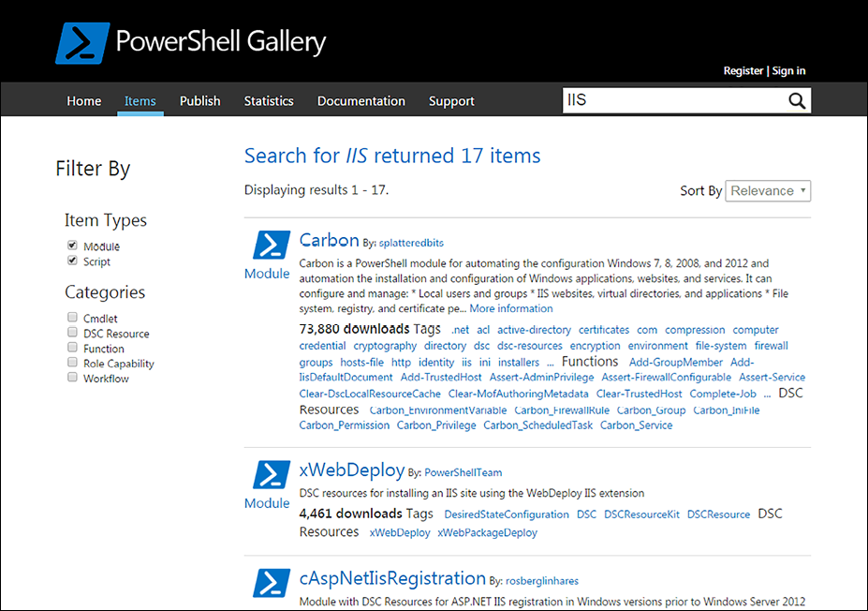Image resolution: width=868 pixels, height=611 pixels.
Task: Click the cAspNetIisRegistration module icon
Action: click(x=272, y=583)
